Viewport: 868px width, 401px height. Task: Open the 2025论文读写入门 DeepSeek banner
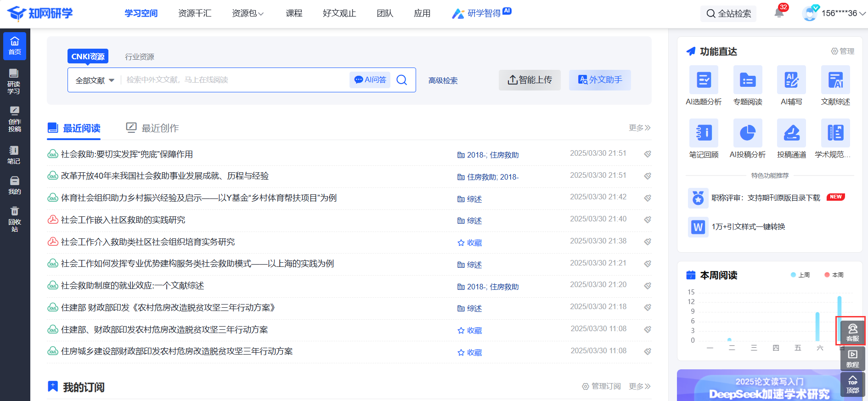(770, 385)
